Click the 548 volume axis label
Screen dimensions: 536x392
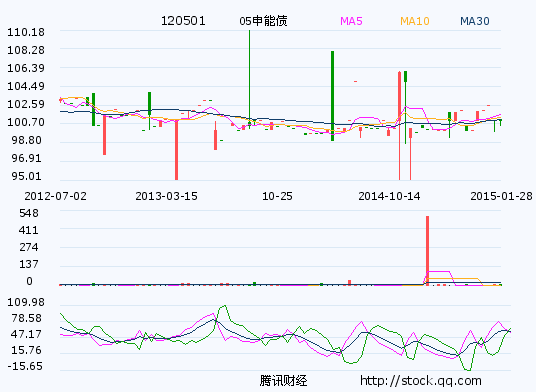[x=29, y=213]
